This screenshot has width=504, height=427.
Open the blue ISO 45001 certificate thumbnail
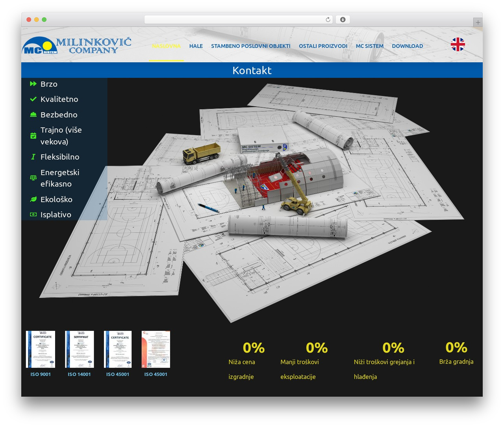(x=118, y=349)
